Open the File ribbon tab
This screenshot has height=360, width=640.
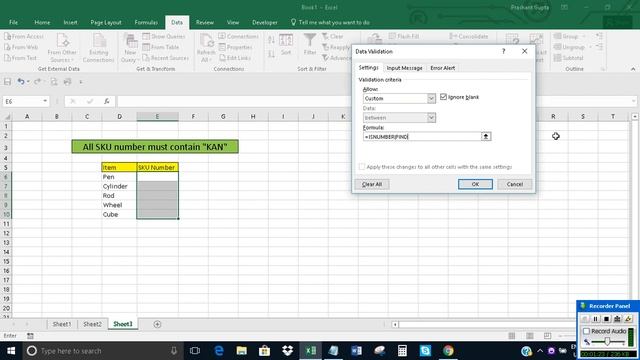pos(13,22)
